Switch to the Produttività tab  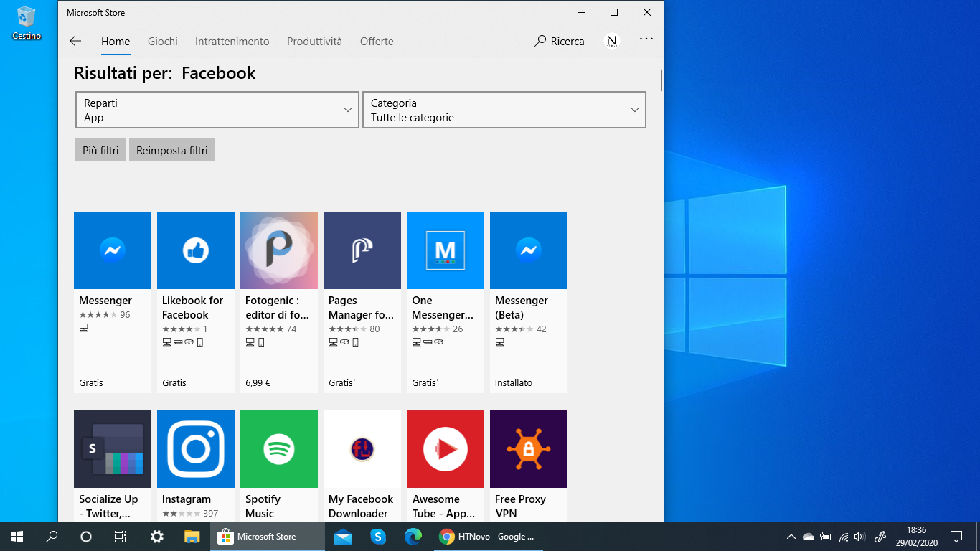point(314,42)
